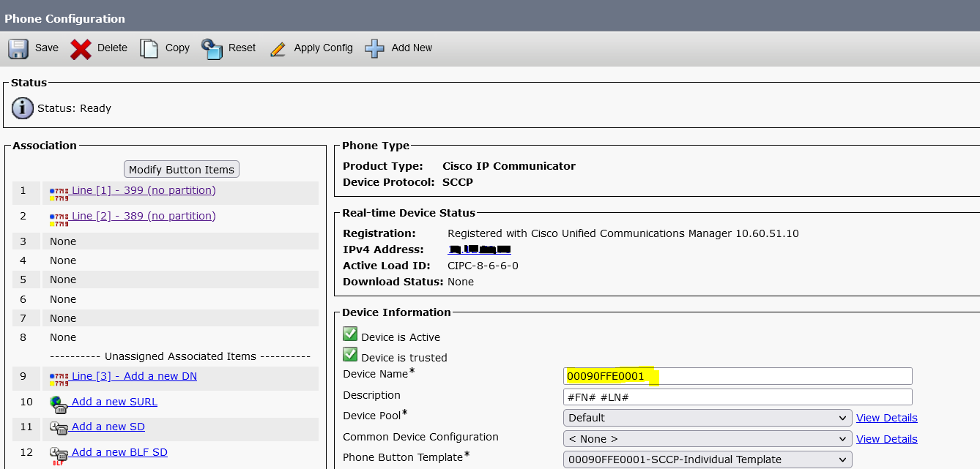
Task: Open the Phone Button Template dropdown
Action: coord(708,459)
